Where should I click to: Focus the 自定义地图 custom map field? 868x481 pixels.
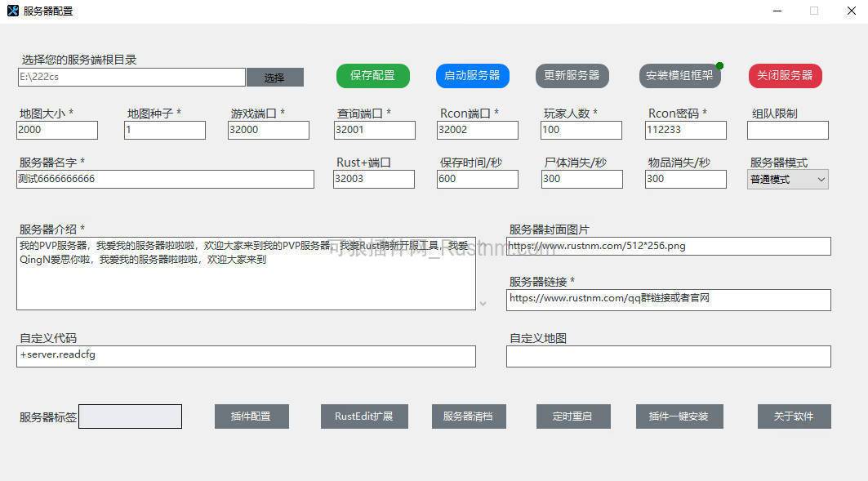click(668, 356)
